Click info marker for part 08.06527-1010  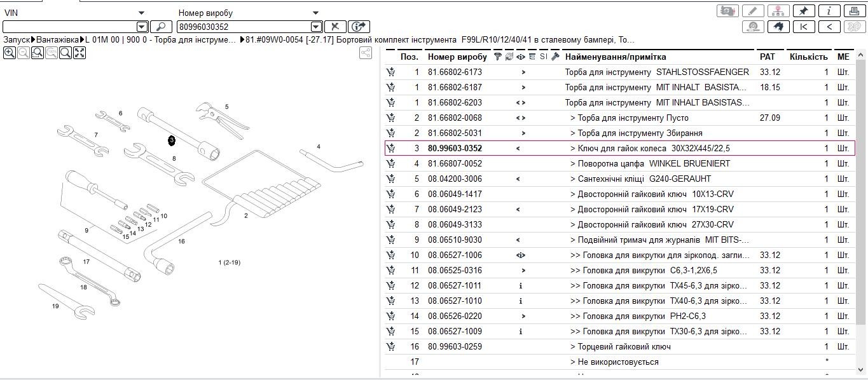tap(521, 301)
